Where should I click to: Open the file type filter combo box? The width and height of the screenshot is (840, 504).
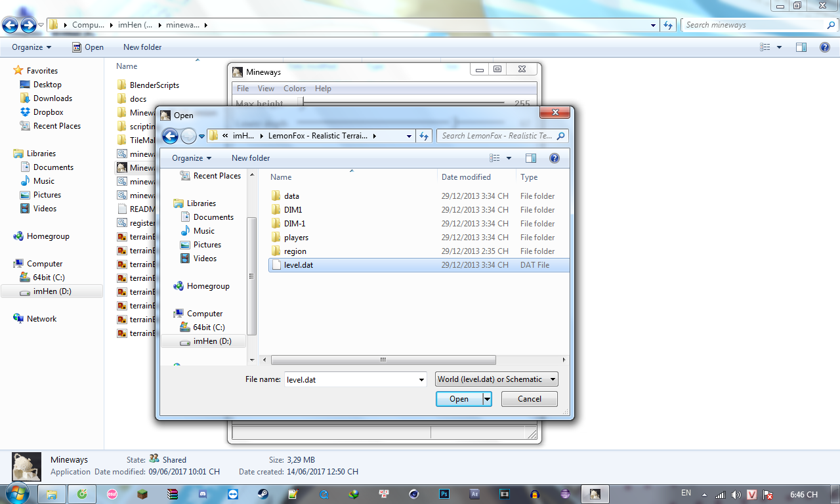[497, 379]
